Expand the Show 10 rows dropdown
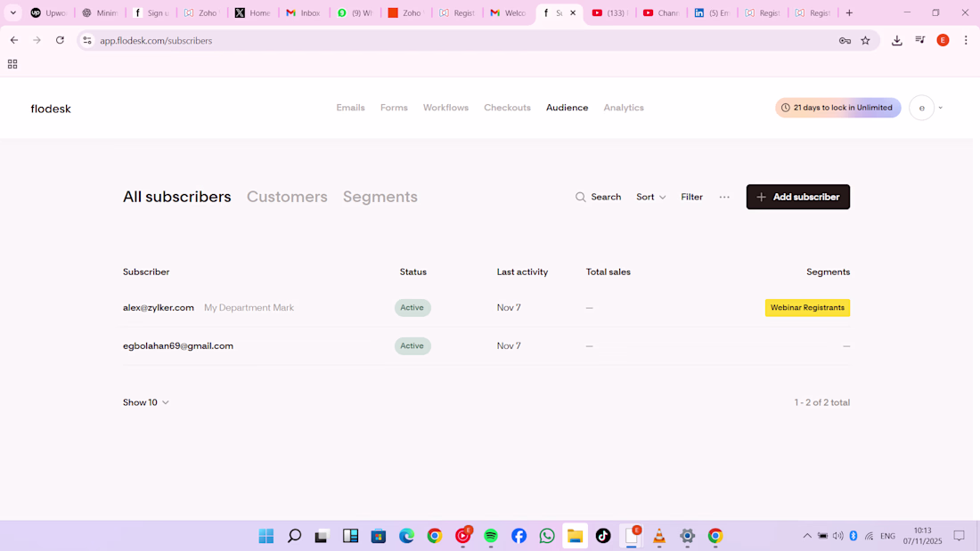Viewport: 980px width, 551px height. [145, 402]
